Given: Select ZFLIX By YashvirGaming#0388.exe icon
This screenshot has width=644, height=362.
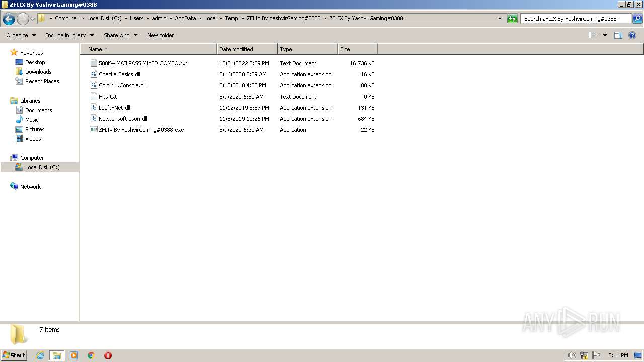Looking at the screenshot, I should pyautogui.click(x=93, y=130).
